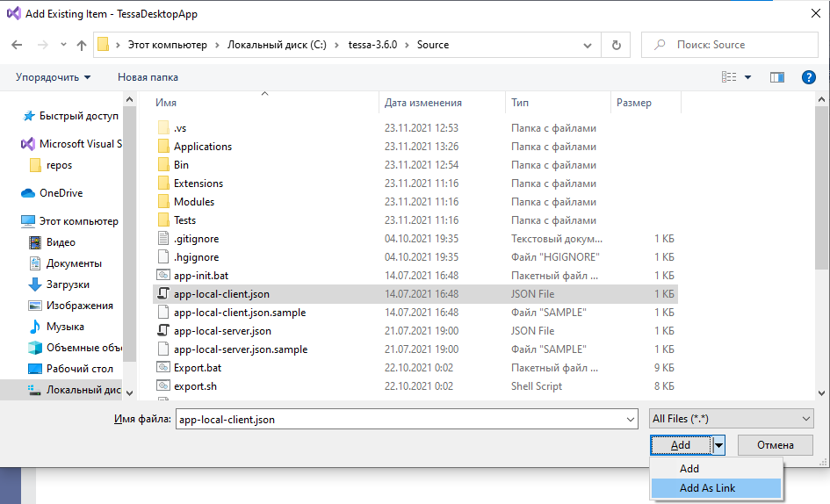
Task: Click the Имя файла text field
Action: click(x=404, y=420)
